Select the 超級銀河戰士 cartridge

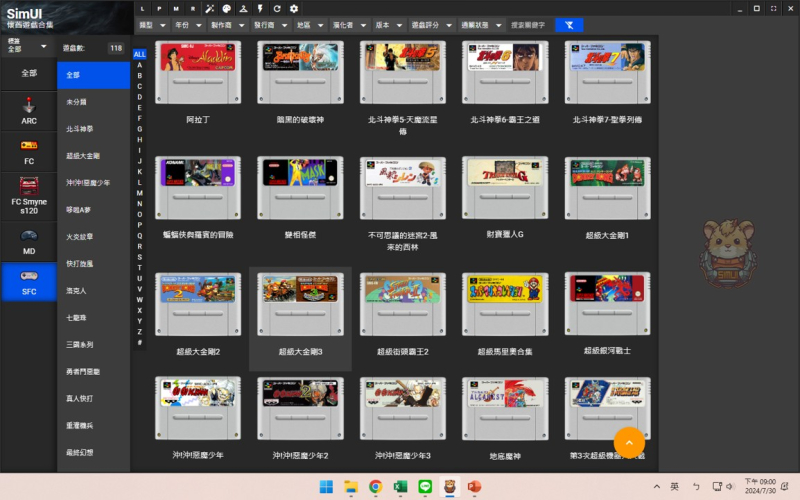pyautogui.click(x=608, y=304)
